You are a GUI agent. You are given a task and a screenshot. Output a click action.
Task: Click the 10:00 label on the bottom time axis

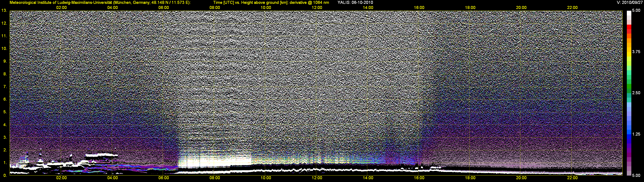click(266, 178)
